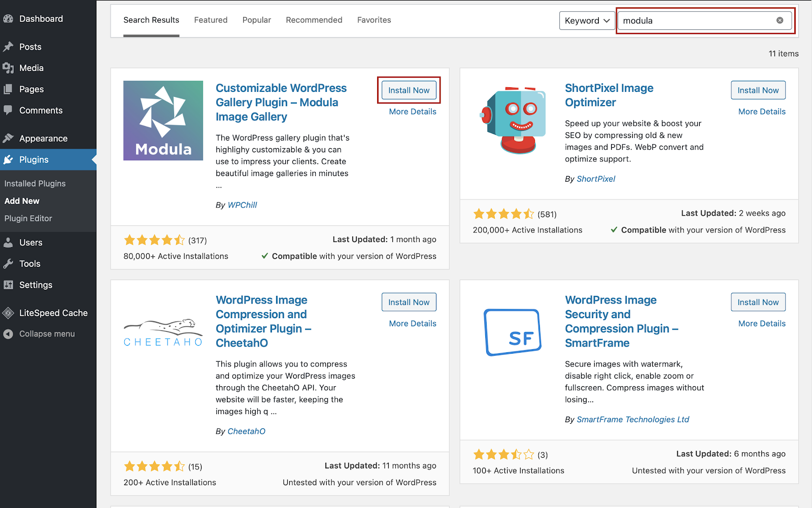Click the Modula plugin logo thumbnail
812x508 pixels.
coord(163,121)
